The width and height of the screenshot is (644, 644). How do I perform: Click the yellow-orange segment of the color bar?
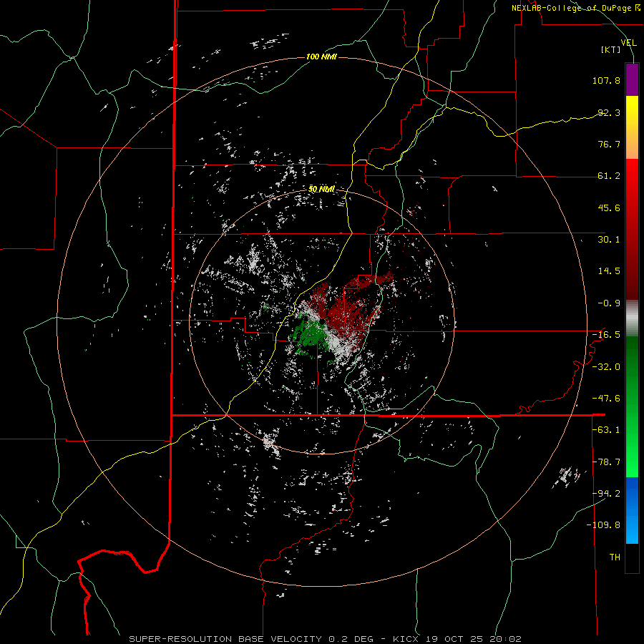click(x=632, y=127)
